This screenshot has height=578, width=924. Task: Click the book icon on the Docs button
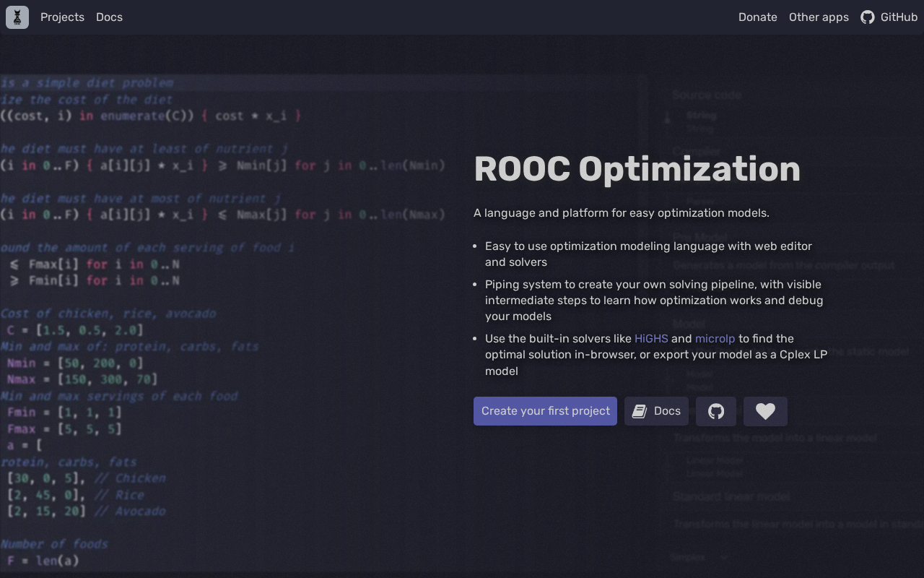pos(640,411)
